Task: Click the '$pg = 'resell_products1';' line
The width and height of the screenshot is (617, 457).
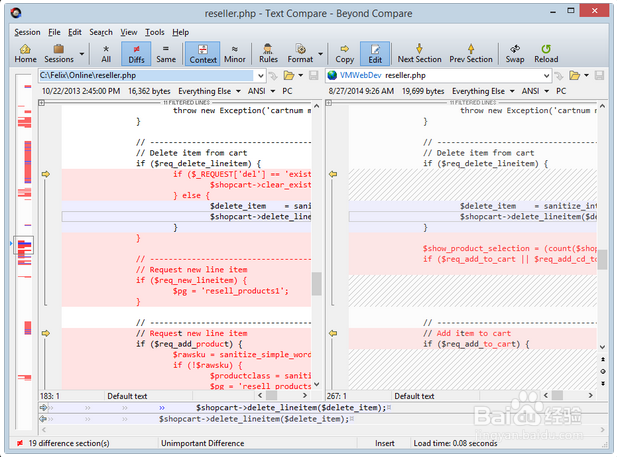Action: (231, 291)
